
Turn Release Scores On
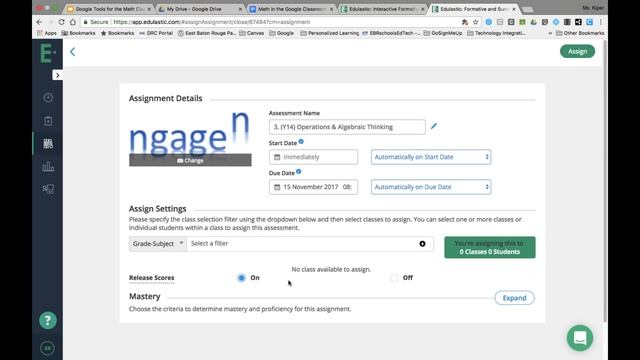coord(241,278)
